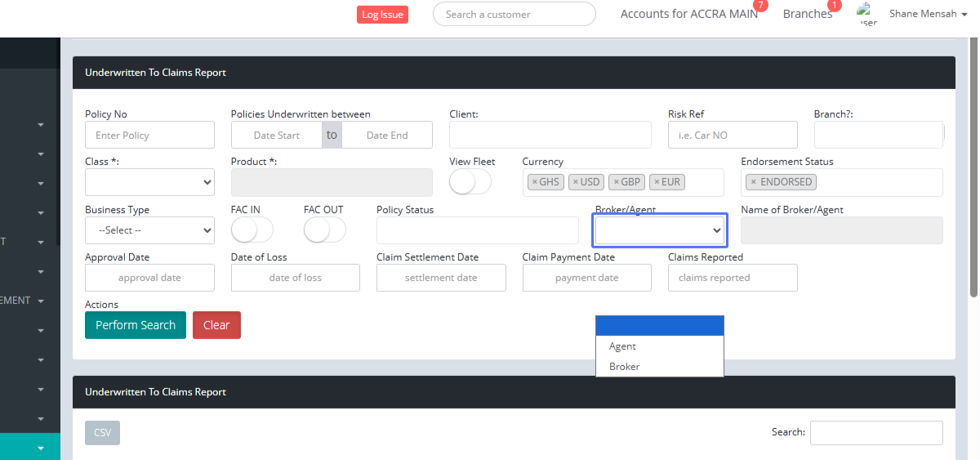The image size is (980, 460).
Task: Toggle the View Fleet switch
Action: pos(470,183)
